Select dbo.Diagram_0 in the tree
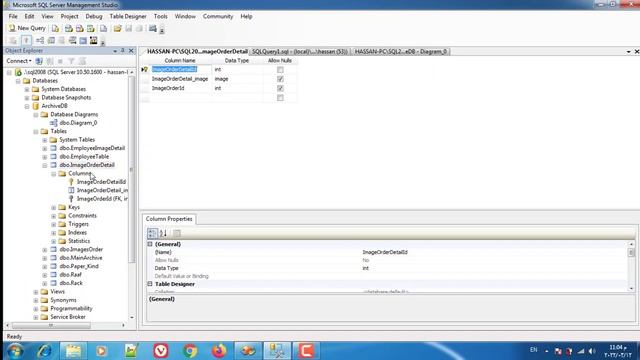Viewport: 640px width, 360px height. tap(78, 123)
